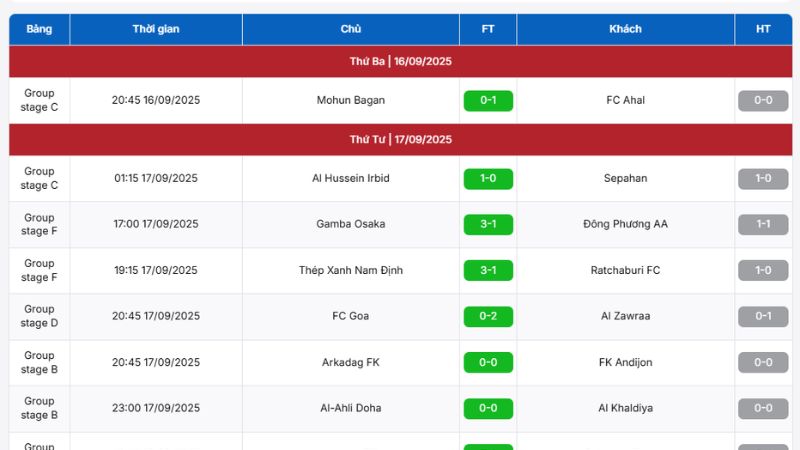Click the Bảng column header
The image size is (800, 450).
point(39,29)
